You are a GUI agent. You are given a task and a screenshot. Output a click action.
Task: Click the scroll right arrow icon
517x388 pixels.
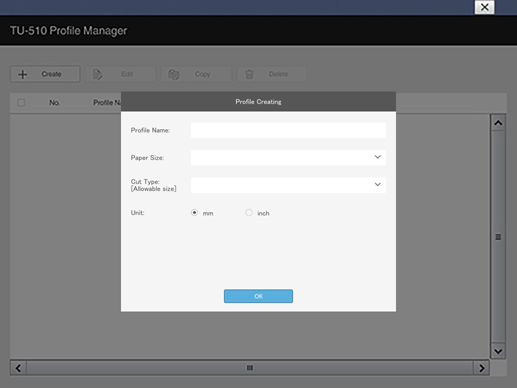pos(481,368)
